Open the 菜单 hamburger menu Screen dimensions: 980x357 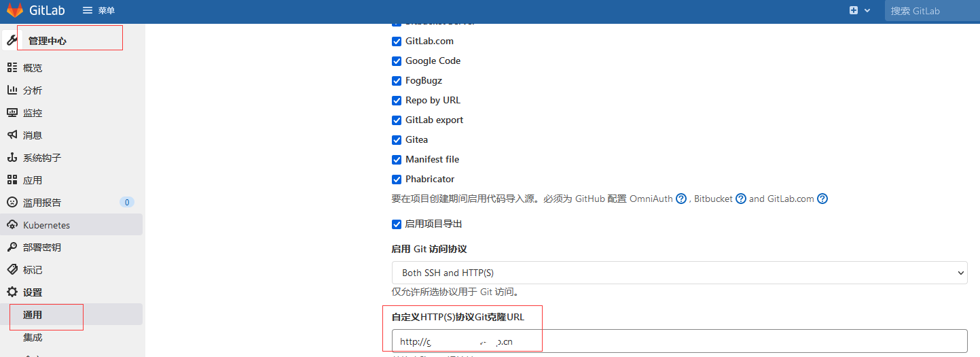click(98, 11)
